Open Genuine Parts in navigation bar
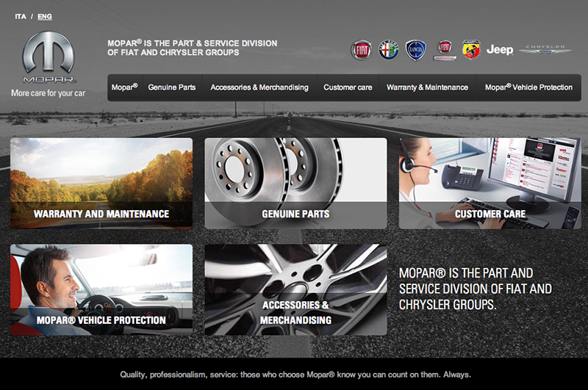This screenshot has width=588, height=390. (x=172, y=87)
